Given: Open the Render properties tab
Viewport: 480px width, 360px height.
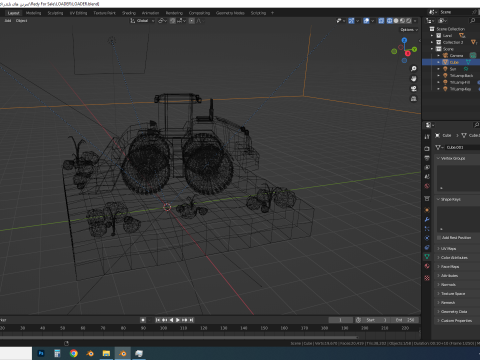Looking at the screenshot, I should click(427, 148).
